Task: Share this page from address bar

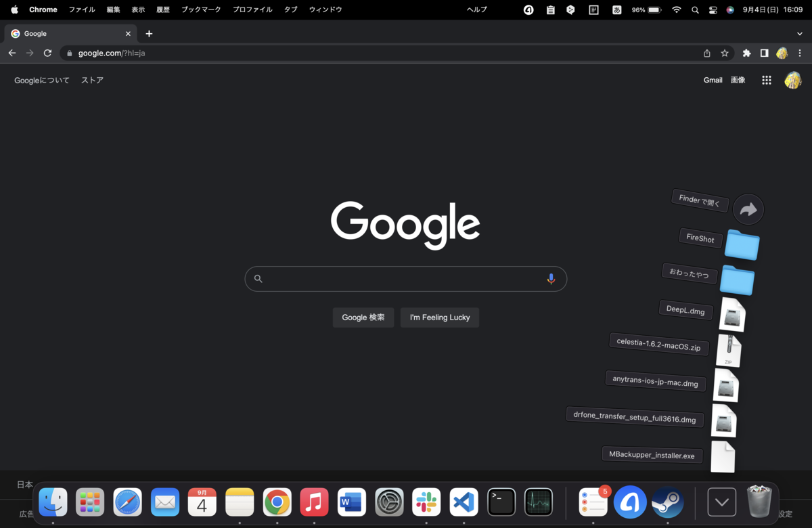Action: [x=707, y=53]
